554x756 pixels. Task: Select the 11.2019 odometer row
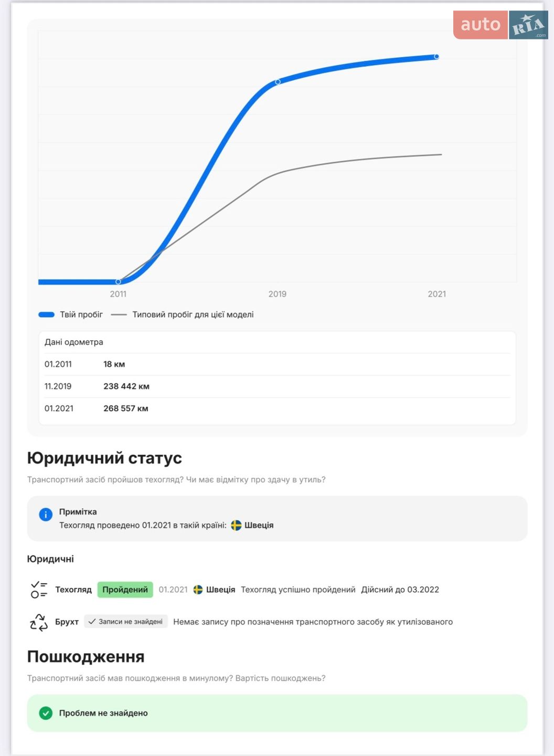277,386
